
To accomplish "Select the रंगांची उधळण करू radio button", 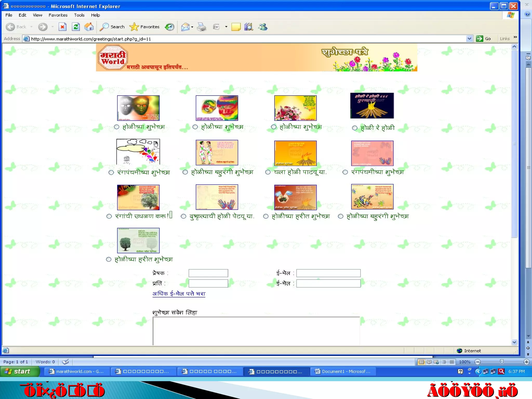I will tap(109, 216).
